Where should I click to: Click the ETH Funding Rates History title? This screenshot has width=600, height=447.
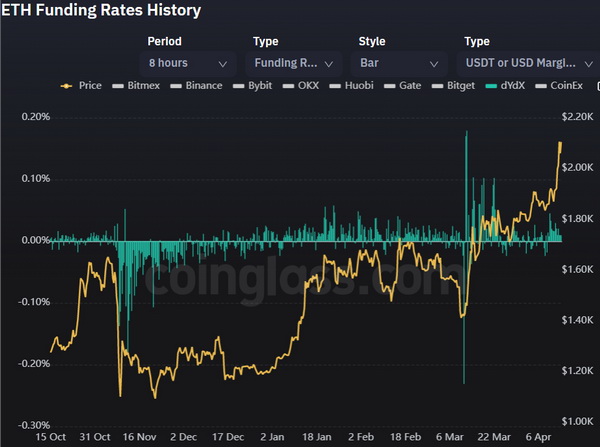tap(100, 11)
